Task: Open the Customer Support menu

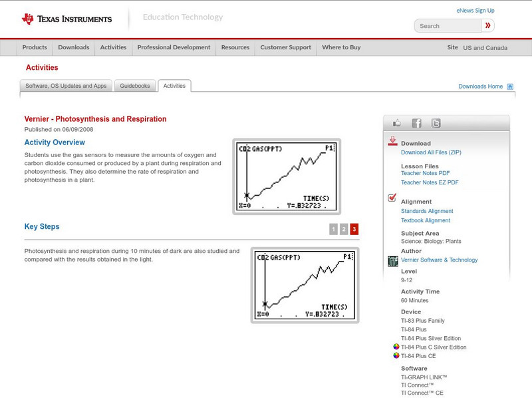Action: coord(286,47)
